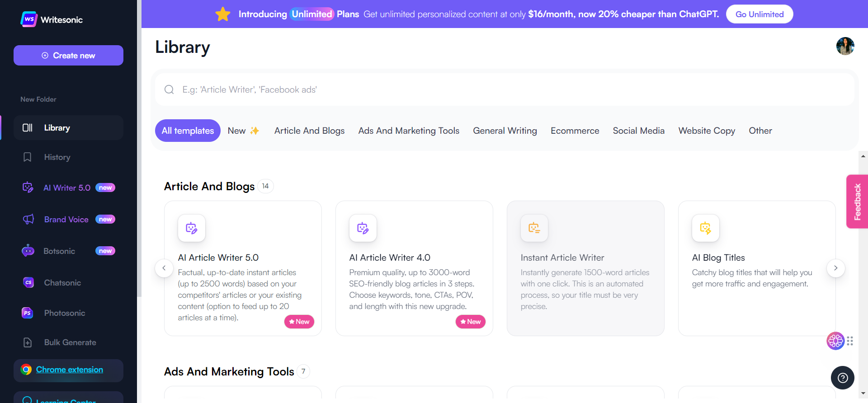Open the user profile avatar

pyautogui.click(x=845, y=46)
